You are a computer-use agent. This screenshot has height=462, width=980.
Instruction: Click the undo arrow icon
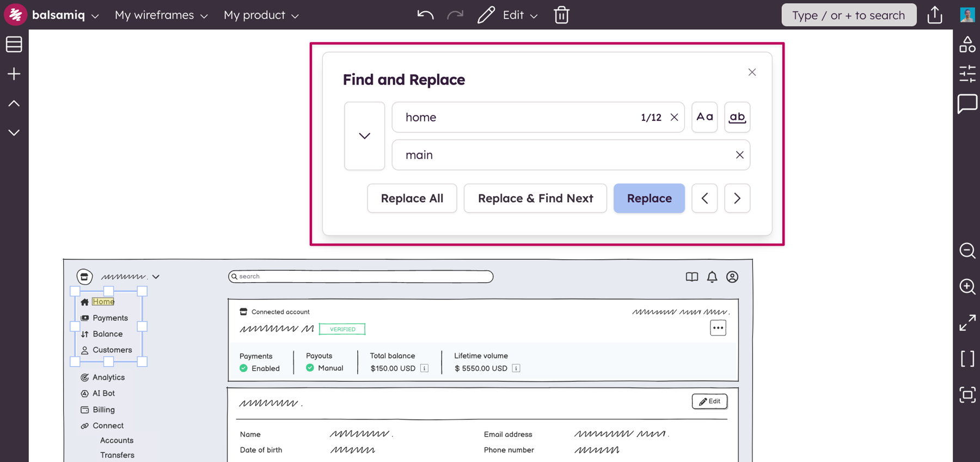(425, 15)
